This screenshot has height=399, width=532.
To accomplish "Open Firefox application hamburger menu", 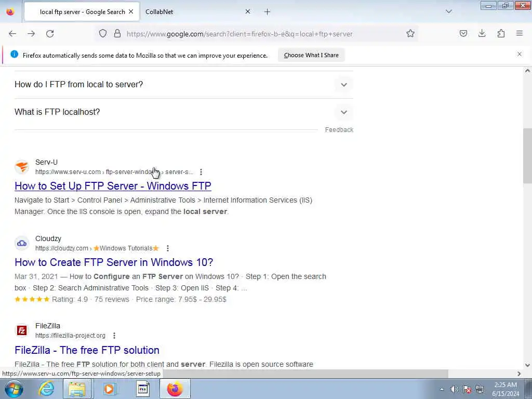I will point(520,34).
